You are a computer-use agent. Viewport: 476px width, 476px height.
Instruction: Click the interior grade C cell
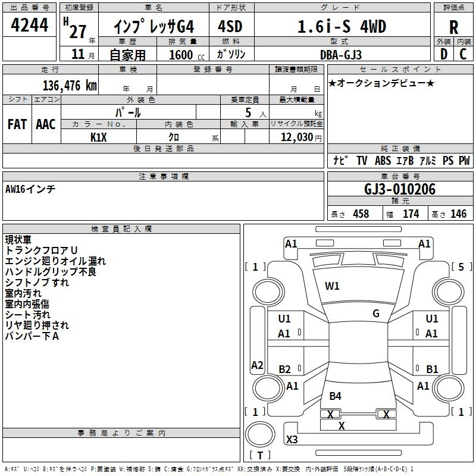pos(463,54)
